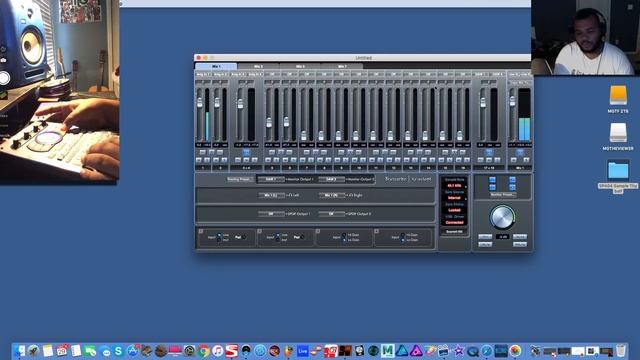Open the Off source for SPDIF Output 1
This screenshot has height=360, width=640.
point(271,214)
